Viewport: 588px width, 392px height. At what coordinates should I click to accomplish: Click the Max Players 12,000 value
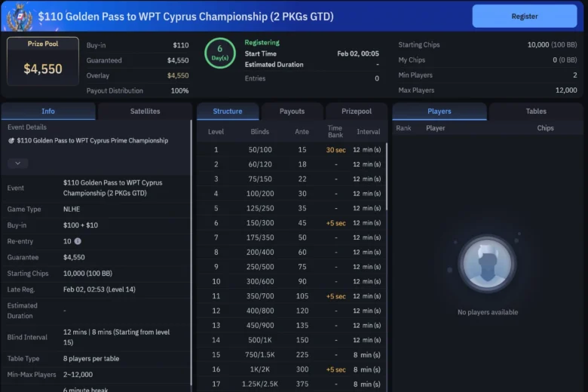point(566,90)
